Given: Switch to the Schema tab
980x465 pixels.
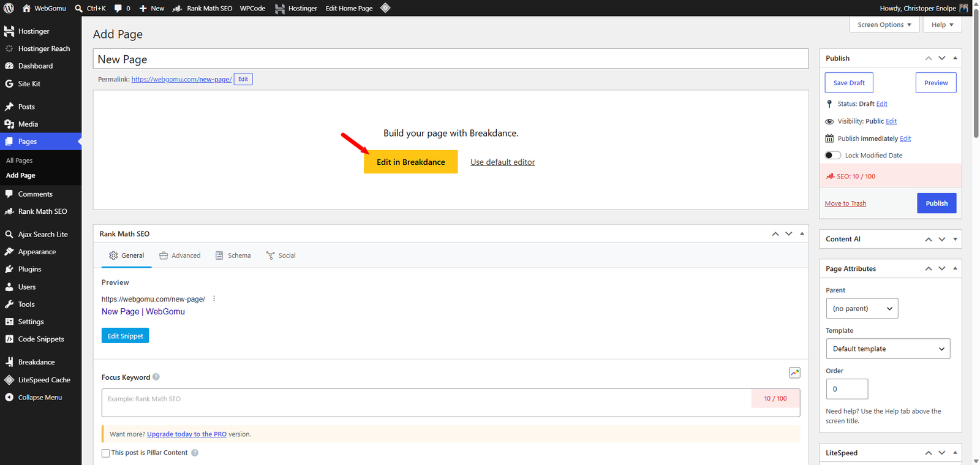Looking at the screenshot, I should point(233,255).
